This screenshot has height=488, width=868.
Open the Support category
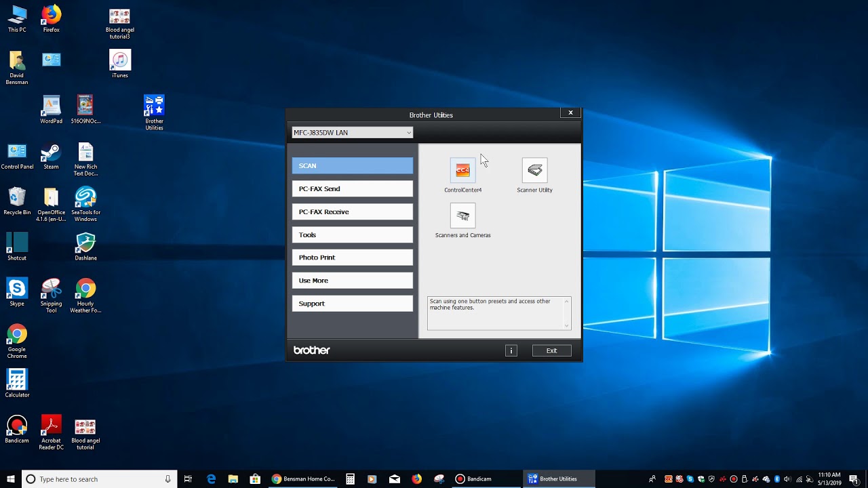[352, 304]
